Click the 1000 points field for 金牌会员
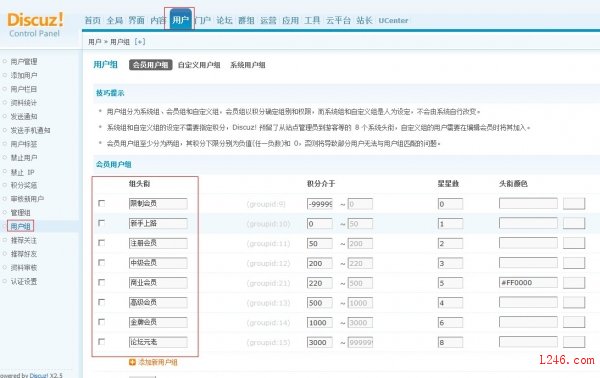The height and width of the screenshot is (378, 600). pos(320,323)
